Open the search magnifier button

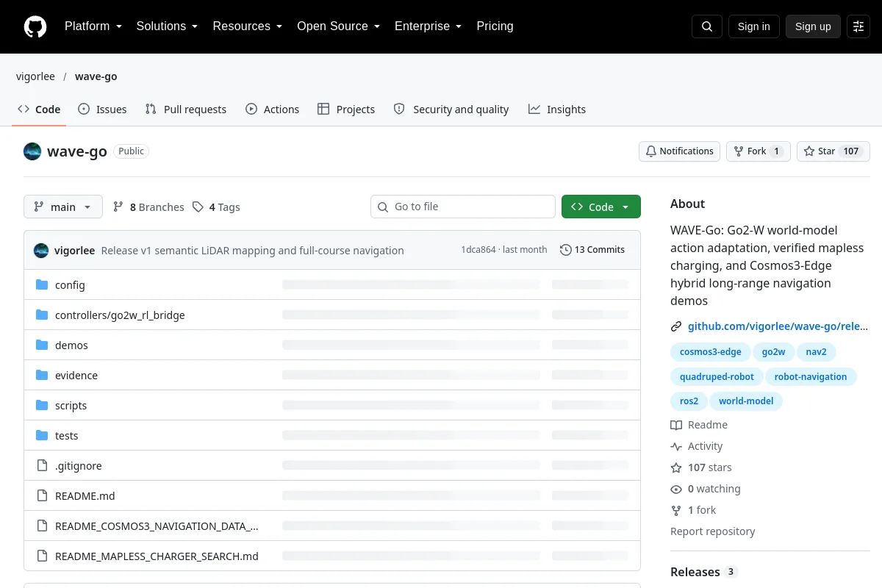click(x=707, y=26)
